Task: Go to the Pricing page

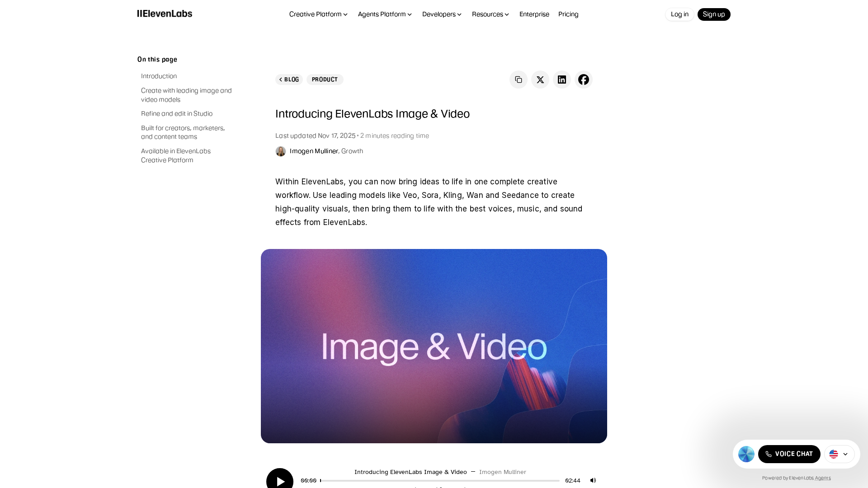Action: coord(568,14)
